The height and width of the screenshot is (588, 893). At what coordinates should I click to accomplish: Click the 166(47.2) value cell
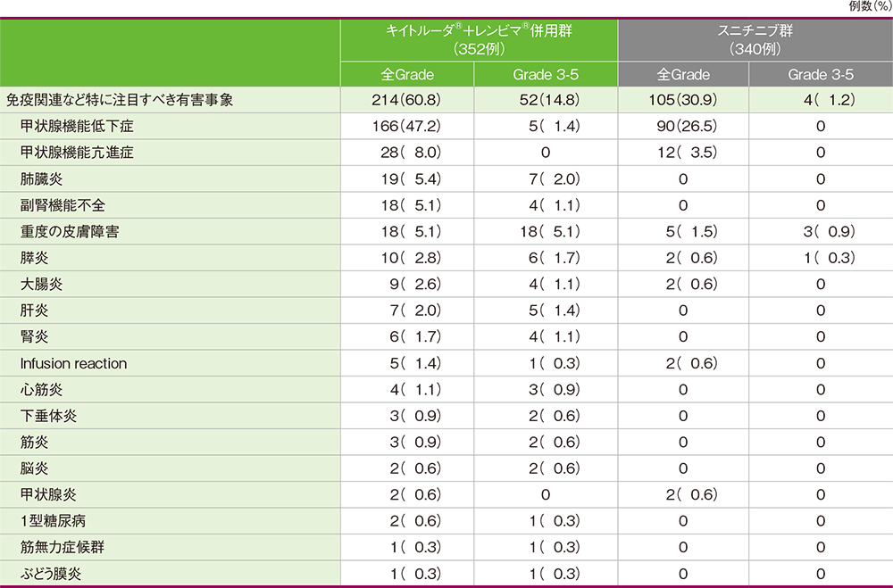[406, 126]
